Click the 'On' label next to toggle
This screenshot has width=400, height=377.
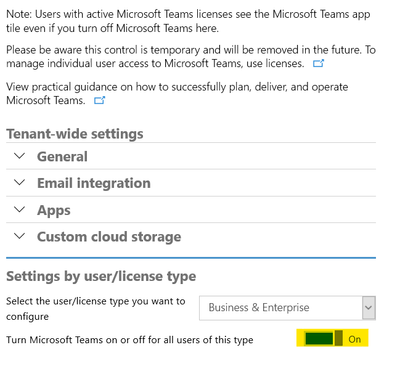coord(355,339)
